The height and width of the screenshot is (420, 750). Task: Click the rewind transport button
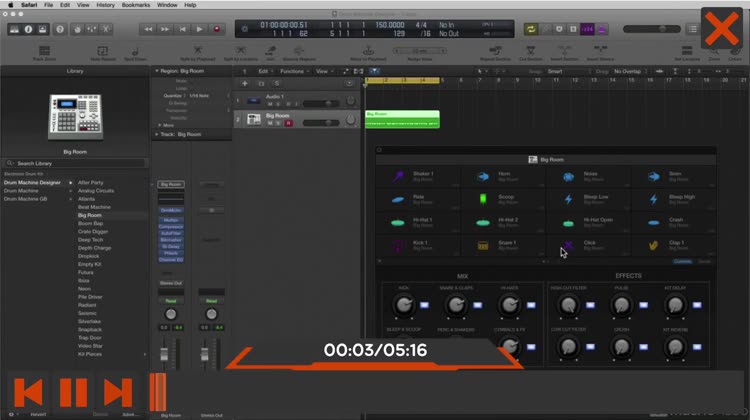(148, 29)
